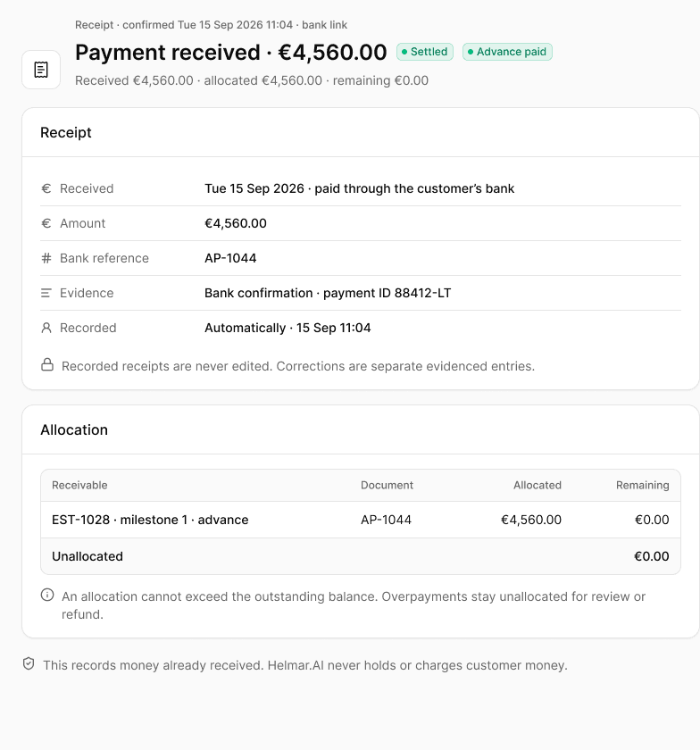
Task: Click the Recorded field label
Action: (88, 329)
